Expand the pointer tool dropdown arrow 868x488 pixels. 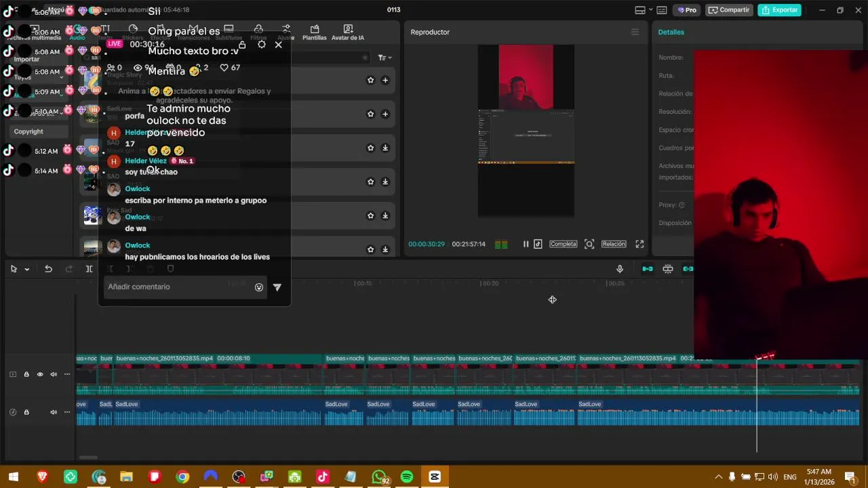[27, 269]
